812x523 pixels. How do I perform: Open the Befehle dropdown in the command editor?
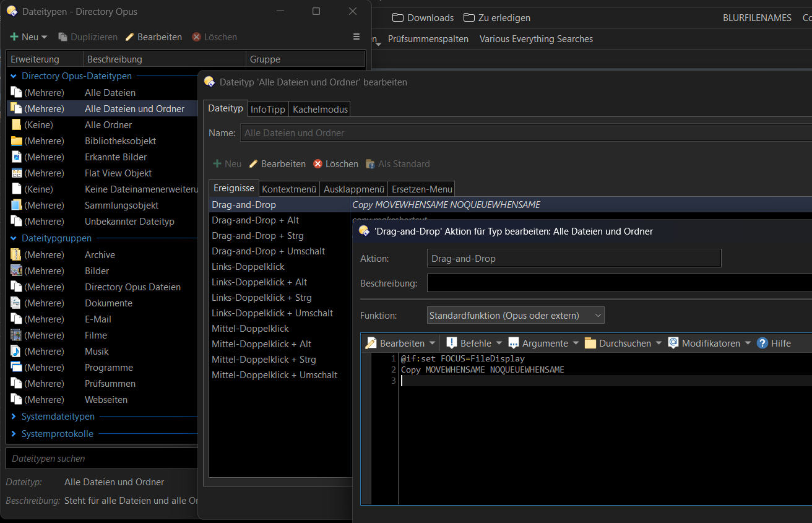[475, 343]
